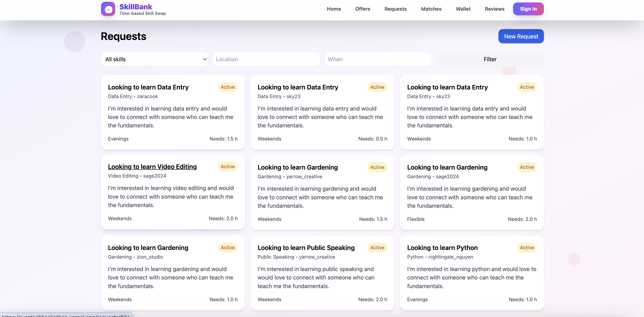Viewport: 644px width, 317px height.
Task: Open the Reviews page
Action: coord(494,9)
